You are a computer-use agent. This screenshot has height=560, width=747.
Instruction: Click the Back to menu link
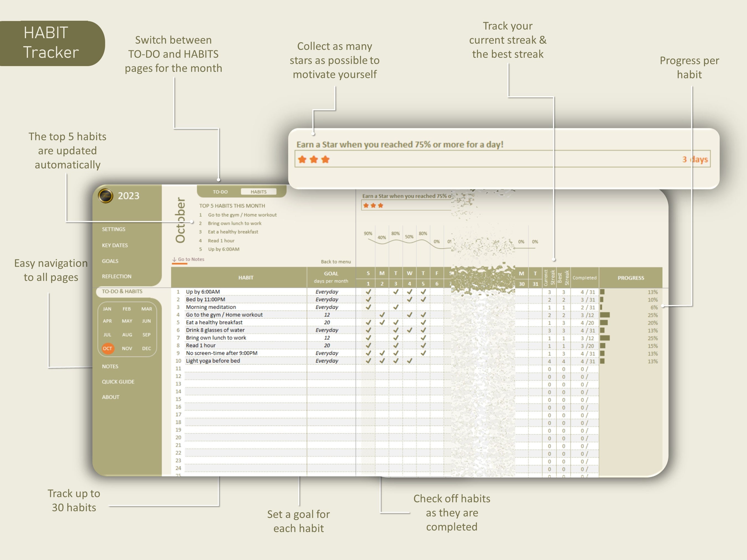[x=336, y=261]
